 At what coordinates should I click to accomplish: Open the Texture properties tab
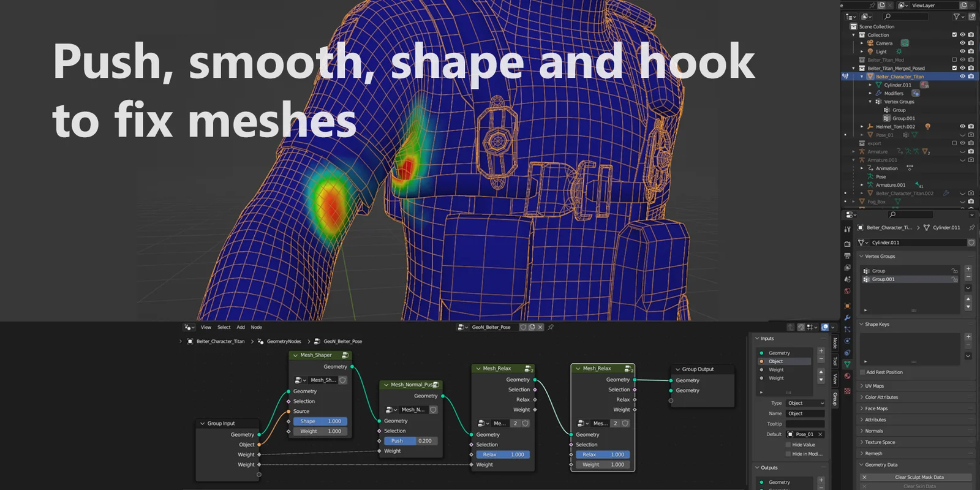[847, 390]
